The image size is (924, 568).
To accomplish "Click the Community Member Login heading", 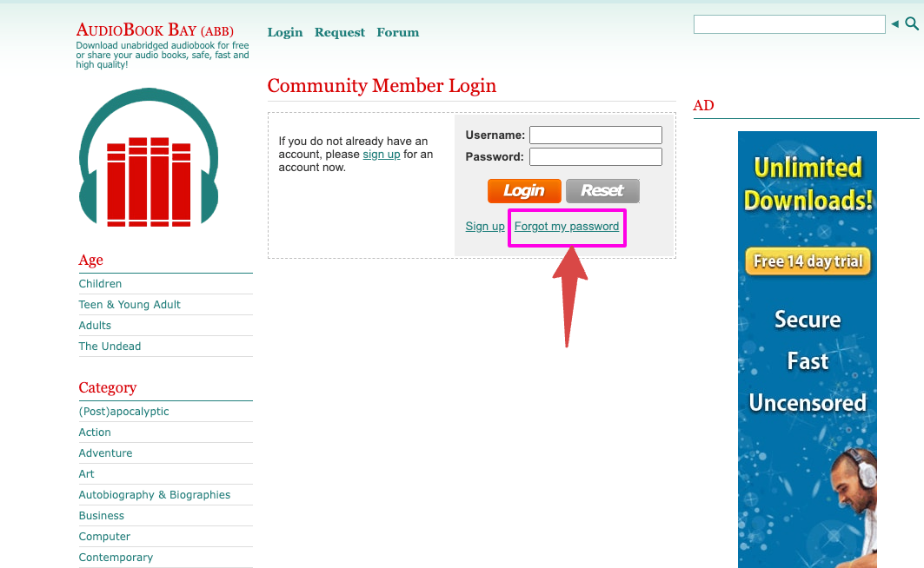I will 382,86.
